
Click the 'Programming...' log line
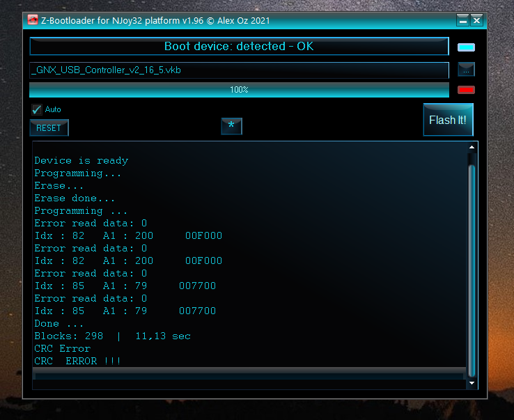point(78,173)
